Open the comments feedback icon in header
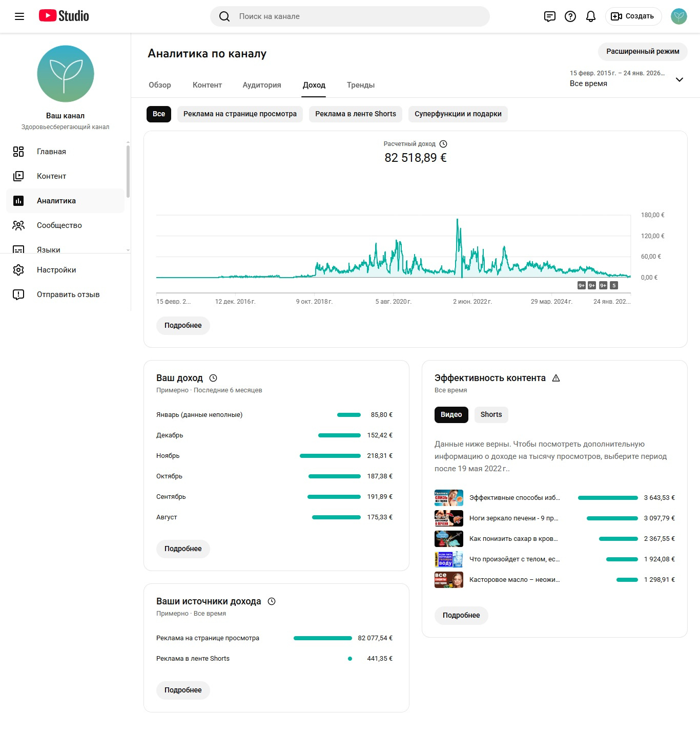The height and width of the screenshot is (736, 700). coord(550,16)
